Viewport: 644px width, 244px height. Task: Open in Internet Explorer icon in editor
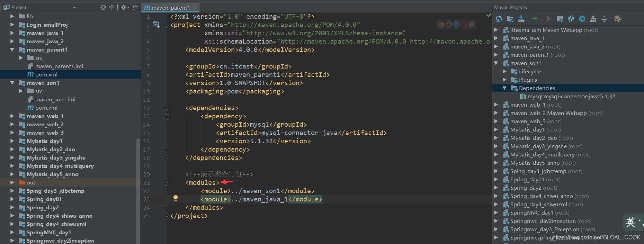(472, 24)
